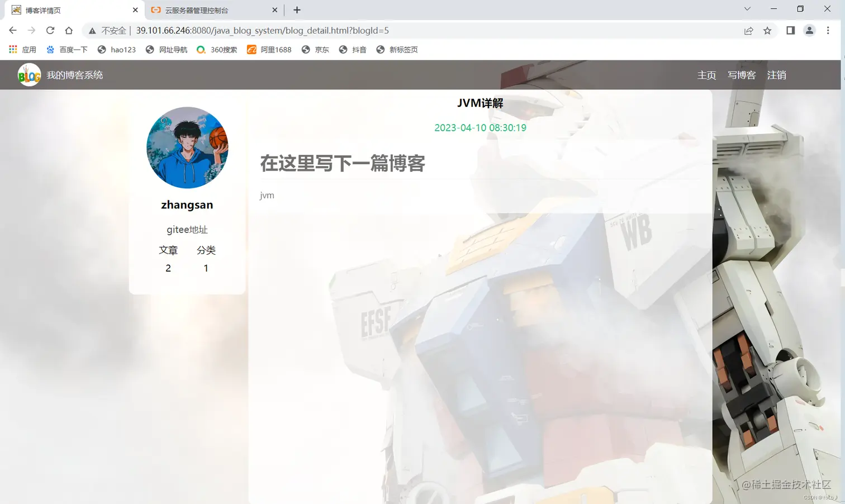Expand the tab search chevron
This screenshot has height=504, width=845.
[747, 9]
